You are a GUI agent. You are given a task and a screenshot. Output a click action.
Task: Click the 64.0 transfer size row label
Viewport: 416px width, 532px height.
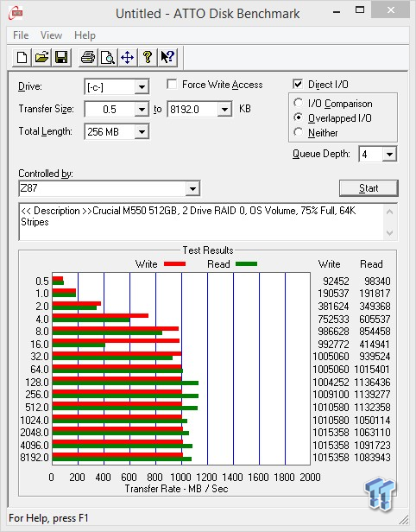point(40,369)
